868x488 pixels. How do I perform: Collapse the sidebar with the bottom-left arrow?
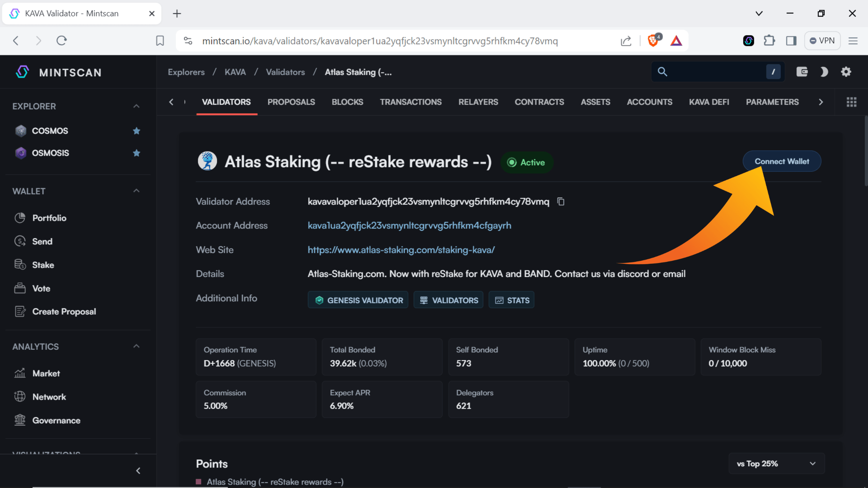click(x=138, y=470)
